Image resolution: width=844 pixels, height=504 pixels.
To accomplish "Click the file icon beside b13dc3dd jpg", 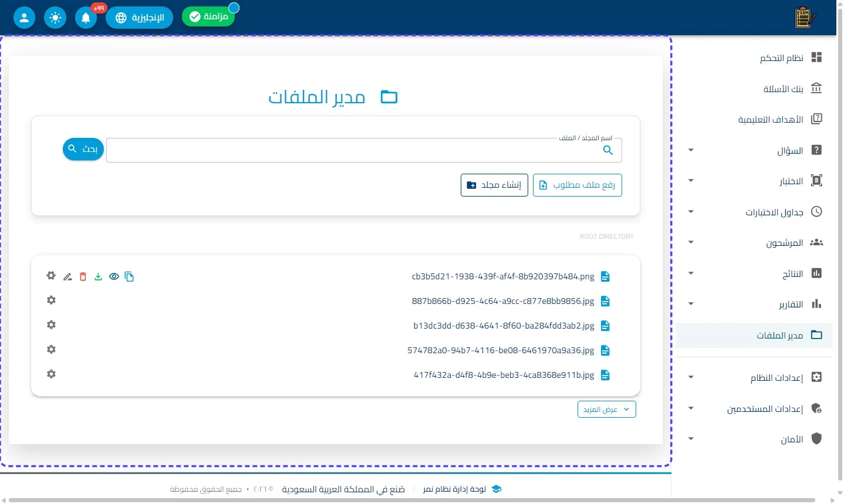I will [605, 326].
